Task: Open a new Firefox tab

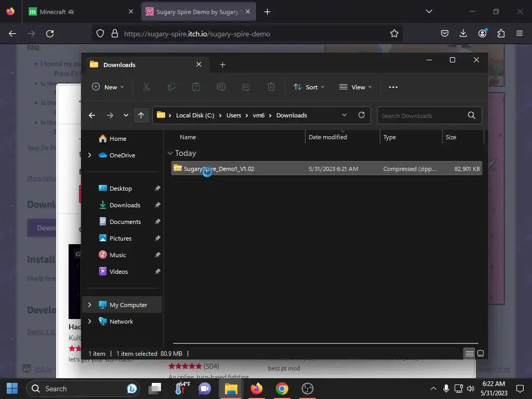Action: tap(268, 12)
